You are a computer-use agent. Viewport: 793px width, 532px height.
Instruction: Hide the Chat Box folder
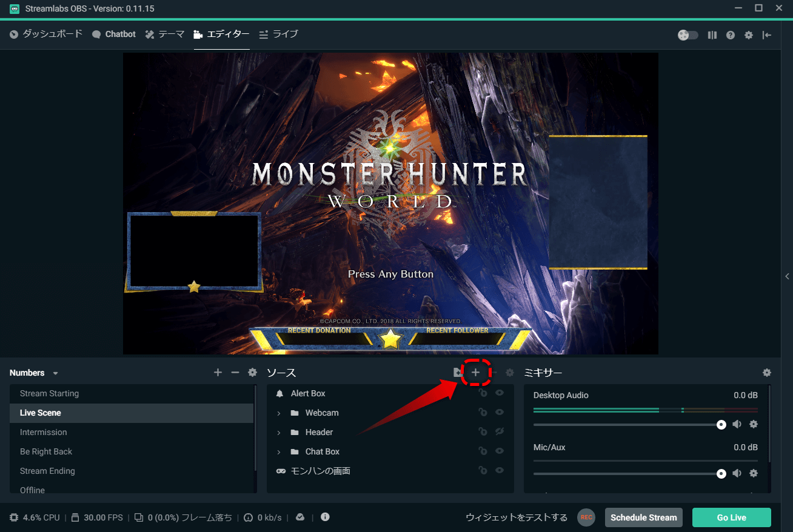point(500,451)
